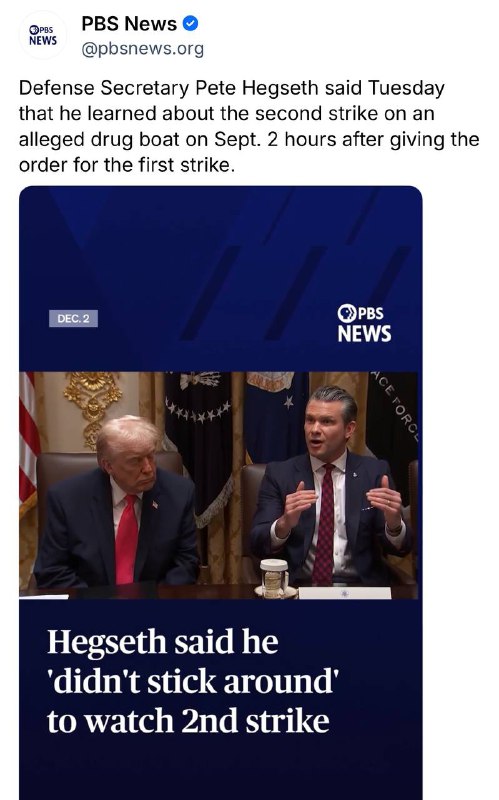Open the PBS News display name
Screen dimensions: 499x800
point(129,23)
